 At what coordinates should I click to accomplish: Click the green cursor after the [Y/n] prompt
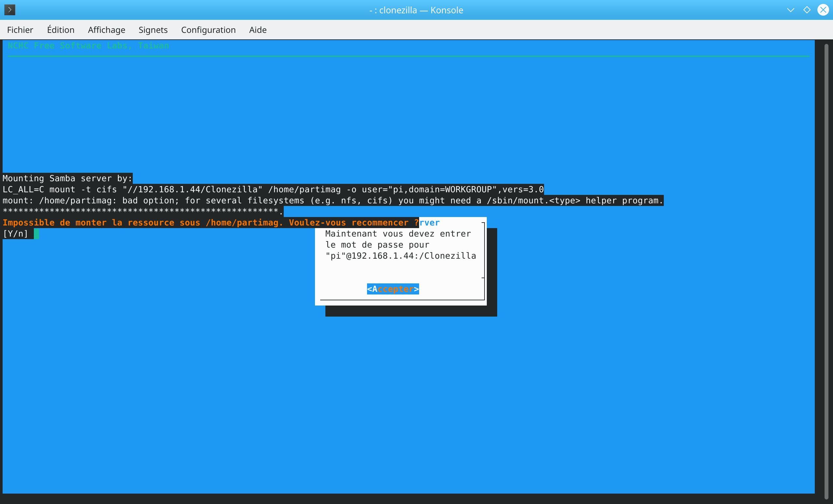click(x=36, y=234)
